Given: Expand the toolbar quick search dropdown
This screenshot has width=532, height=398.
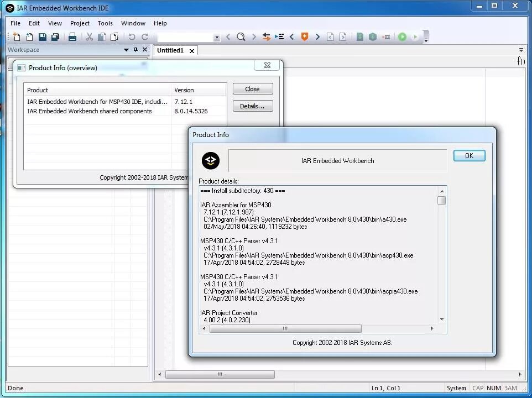Looking at the screenshot, I should tap(216, 37).
